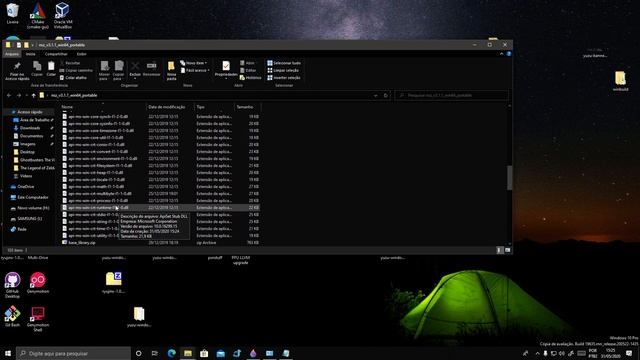Click the Editar command in ribbon
Image resolution: width=640 pixels, height=360 pixels.
pos(248,71)
